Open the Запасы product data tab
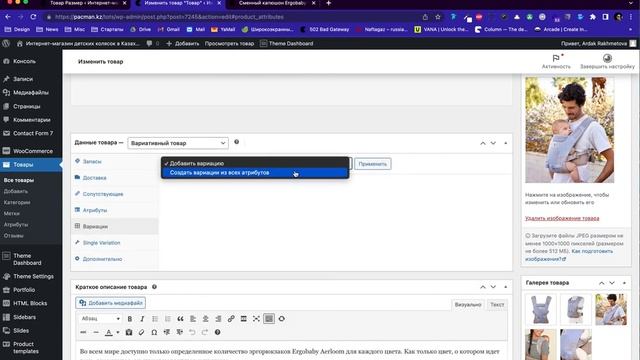The height and width of the screenshot is (360, 640). 92,162
